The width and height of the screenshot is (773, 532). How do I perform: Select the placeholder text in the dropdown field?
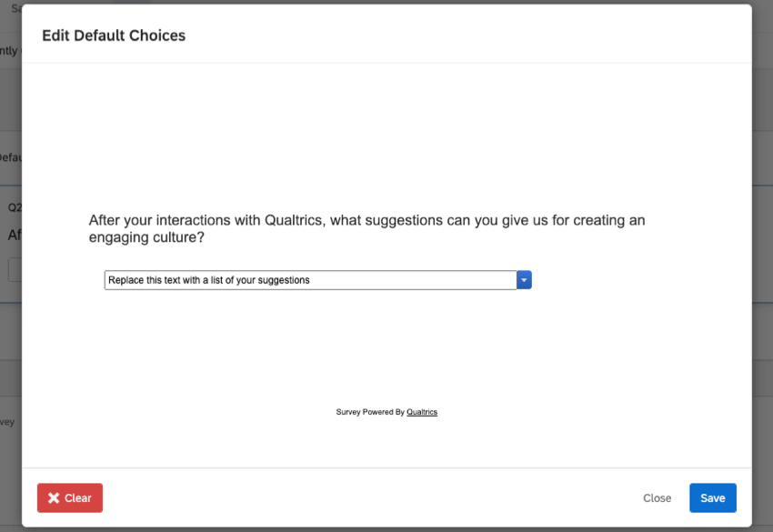209,280
